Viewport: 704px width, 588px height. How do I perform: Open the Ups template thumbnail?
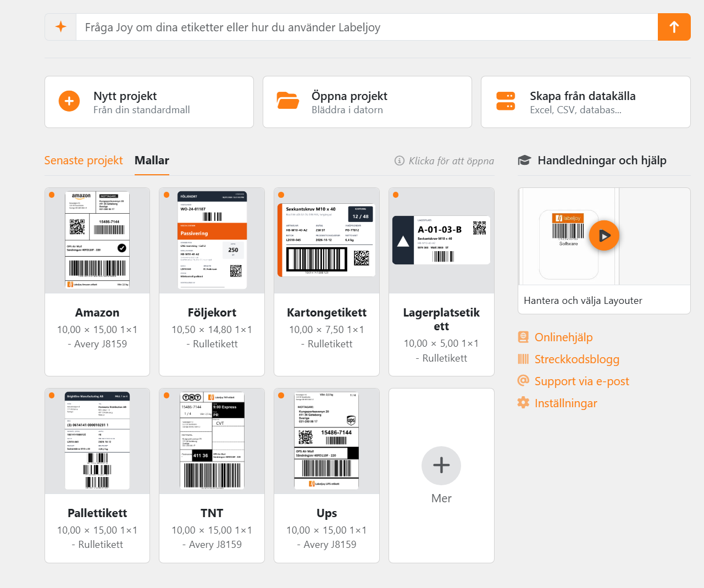(327, 441)
